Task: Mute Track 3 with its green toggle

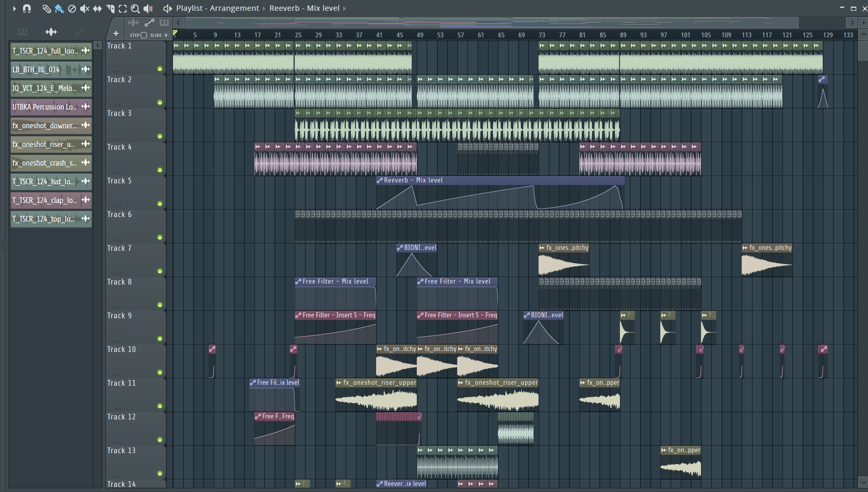Action: click(x=160, y=136)
